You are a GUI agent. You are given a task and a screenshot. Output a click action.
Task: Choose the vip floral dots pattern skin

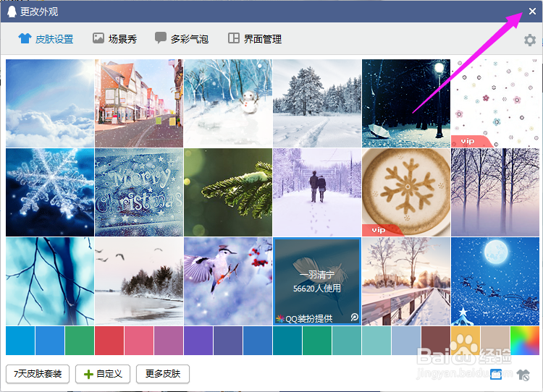[495, 103]
